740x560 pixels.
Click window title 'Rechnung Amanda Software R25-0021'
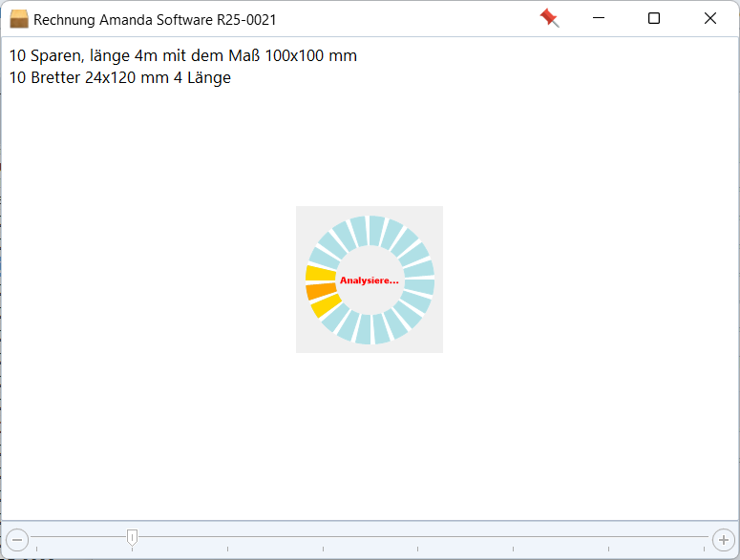[155, 20]
